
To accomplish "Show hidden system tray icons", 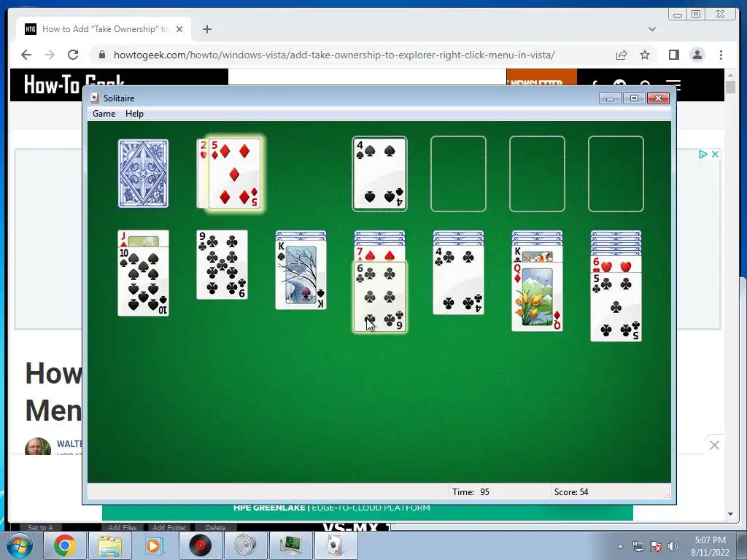I will click(x=620, y=546).
